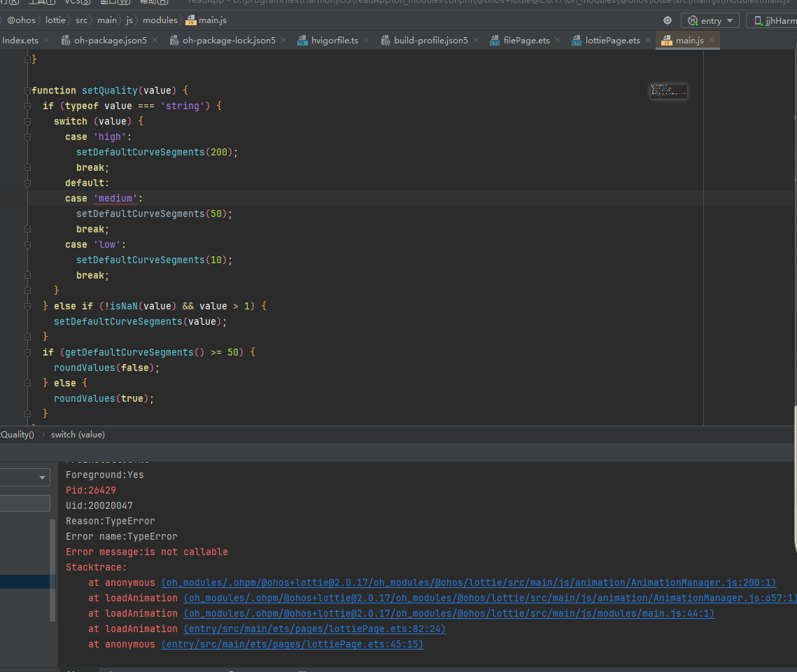Image resolution: width=797 pixels, height=672 pixels.
Task: Open AnimationManager.js:200:1 stacktrace link
Action: click(468, 582)
